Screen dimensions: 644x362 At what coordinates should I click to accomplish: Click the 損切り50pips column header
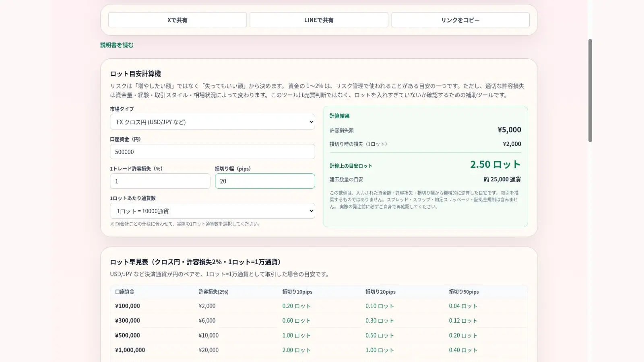464,292
